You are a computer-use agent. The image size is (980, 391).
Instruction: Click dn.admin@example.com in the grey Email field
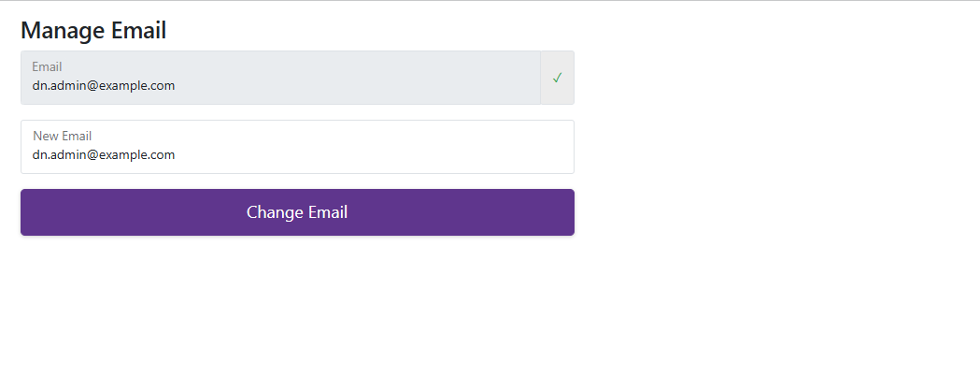(103, 86)
